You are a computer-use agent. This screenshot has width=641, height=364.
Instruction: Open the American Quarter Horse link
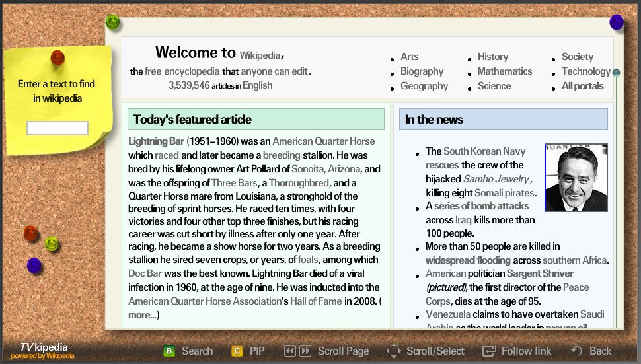click(323, 141)
